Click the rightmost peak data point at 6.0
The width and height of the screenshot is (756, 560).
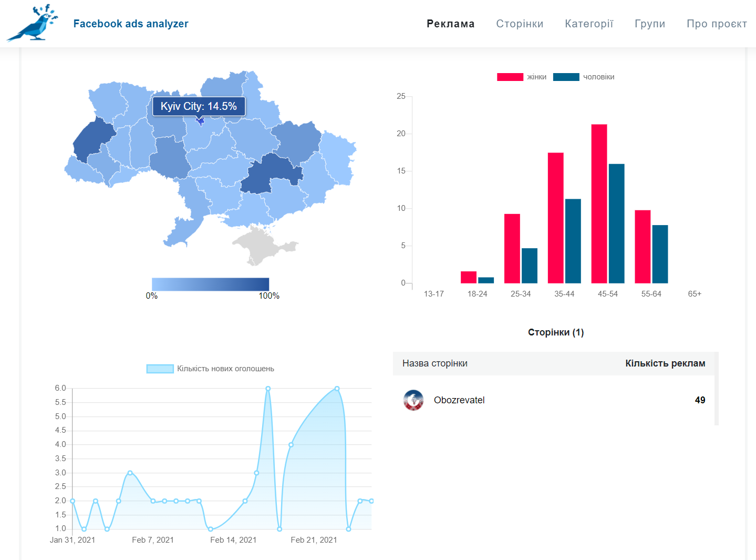[x=337, y=389]
